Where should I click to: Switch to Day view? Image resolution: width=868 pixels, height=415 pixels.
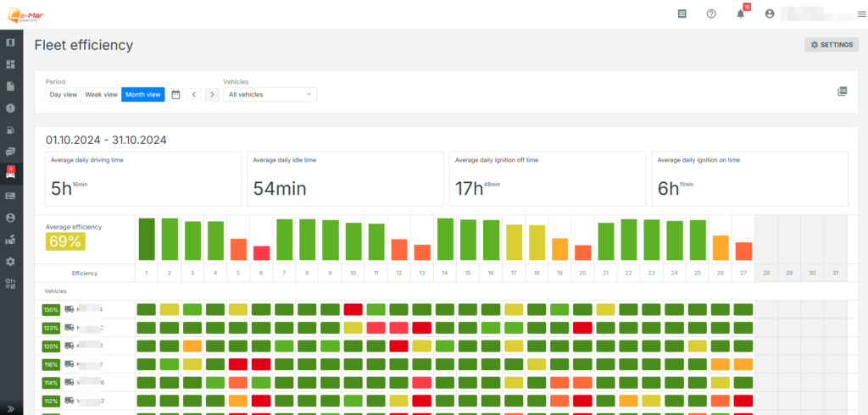coord(64,95)
